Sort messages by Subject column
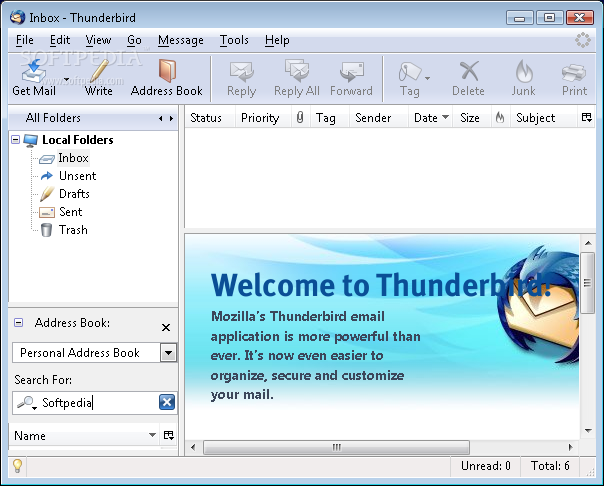604x486 pixels. click(x=543, y=118)
